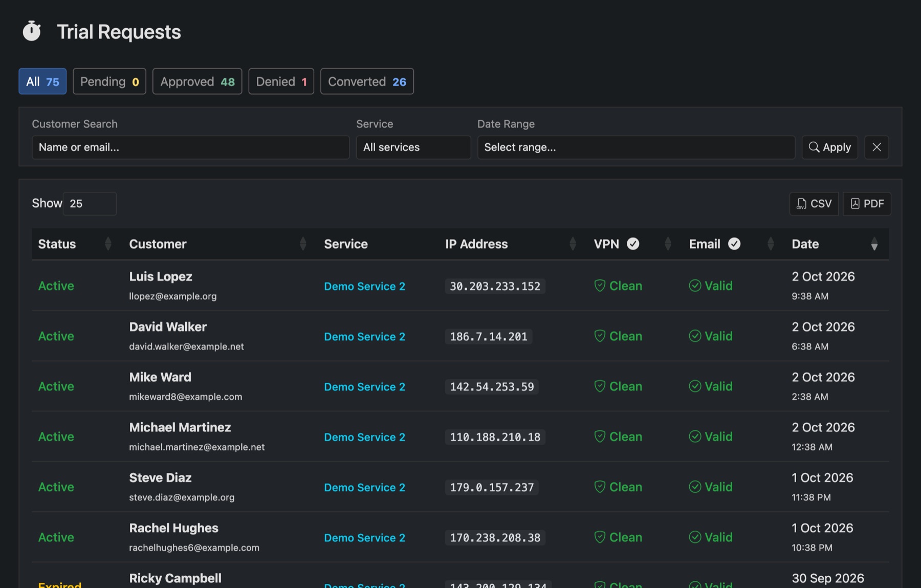Viewport: 921px width, 588px height.
Task: Select IP address 30.203.233.152
Action: click(495, 286)
